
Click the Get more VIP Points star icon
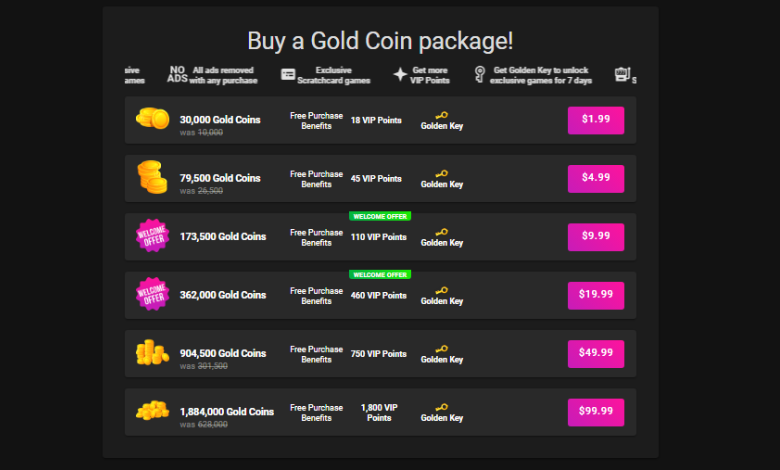coord(400,74)
